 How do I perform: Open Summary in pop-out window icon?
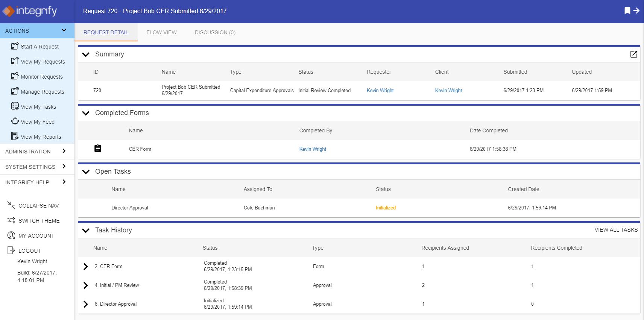coord(633,54)
